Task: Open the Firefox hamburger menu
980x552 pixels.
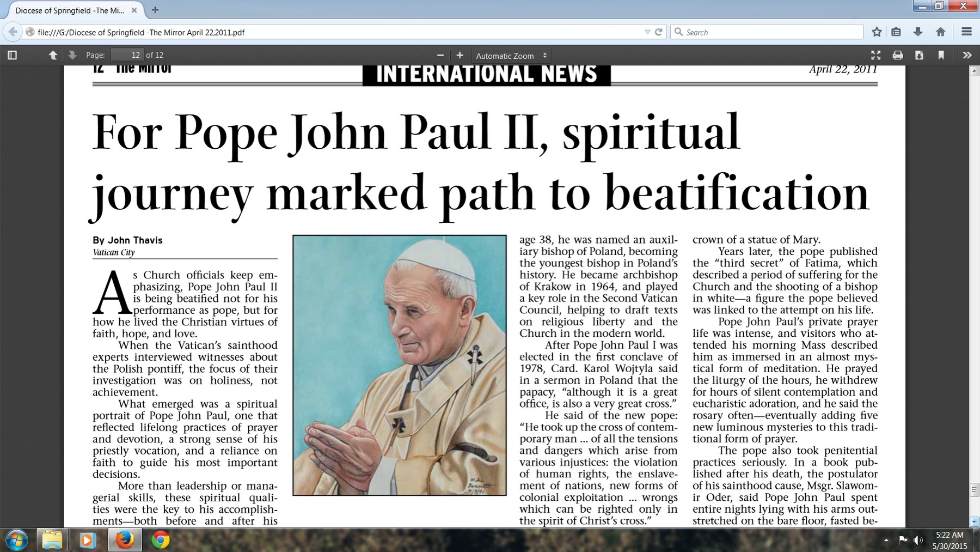Action: tap(966, 32)
